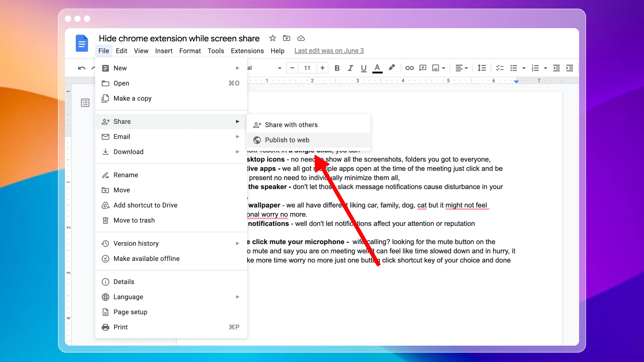This screenshot has height=362, width=644.
Task: Click the move to folder icon
Action: click(x=287, y=38)
